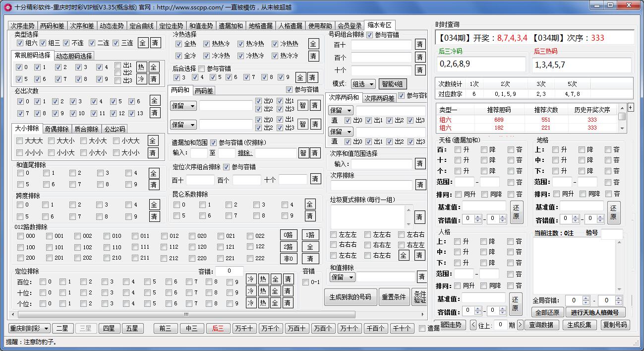Toggle the 全热 checkbox in 冷热选择
Screen dimensions: 644x351
(x=179, y=44)
